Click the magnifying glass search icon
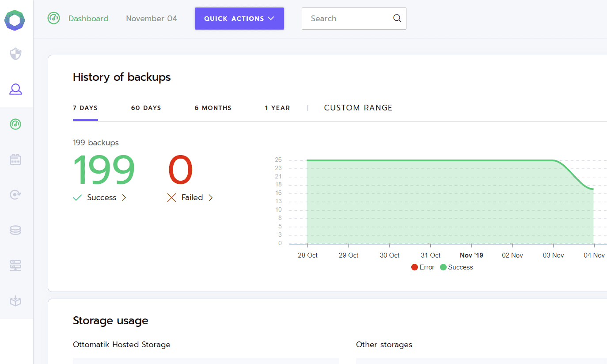Screen dimensions: 607x364 point(397,19)
